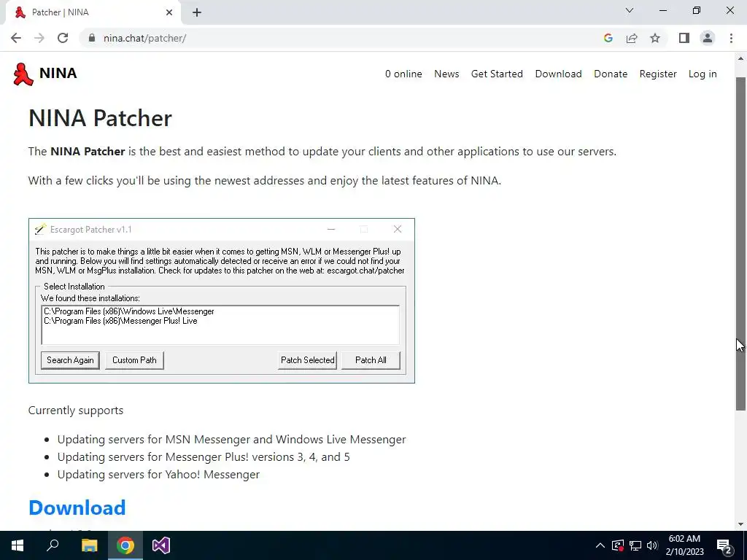The height and width of the screenshot is (560, 747).
Task: Click the 'NINA Patcher' page heading
Action: pos(100,118)
